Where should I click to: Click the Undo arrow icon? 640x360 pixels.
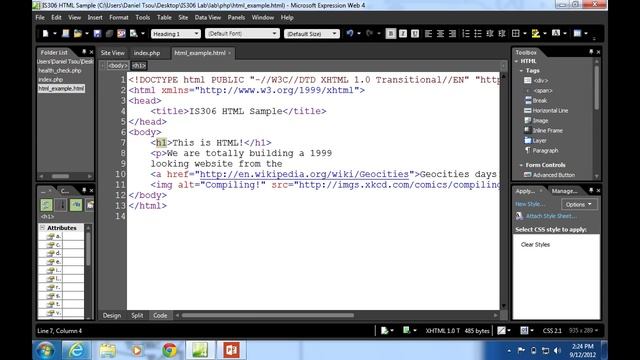pos(350,33)
